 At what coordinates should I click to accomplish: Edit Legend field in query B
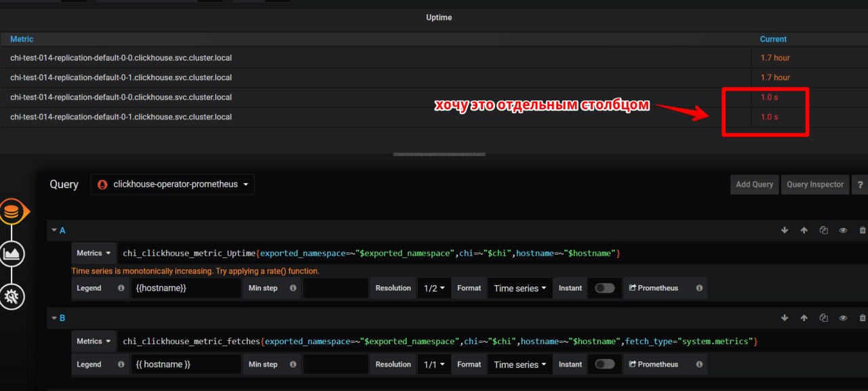click(186, 365)
